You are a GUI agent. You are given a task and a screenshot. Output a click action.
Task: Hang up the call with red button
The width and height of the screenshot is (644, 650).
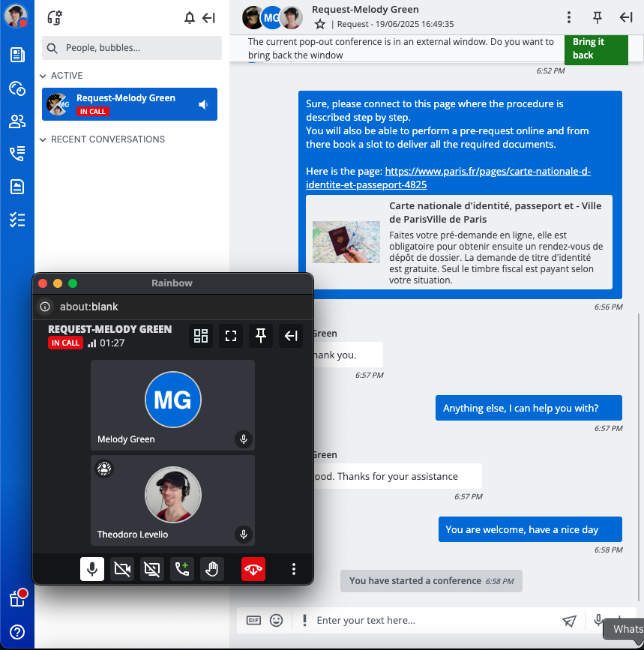(x=253, y=570)
